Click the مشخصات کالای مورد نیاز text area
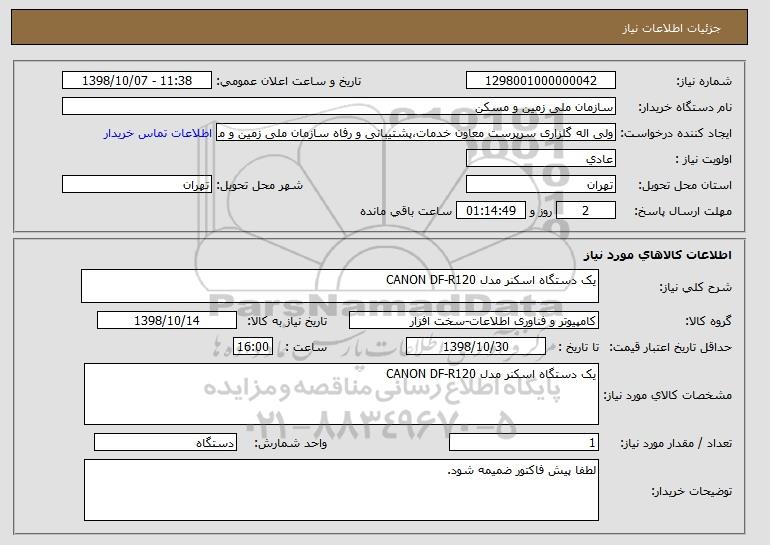This screenshot has height=545, width=770. pos(341,394)
